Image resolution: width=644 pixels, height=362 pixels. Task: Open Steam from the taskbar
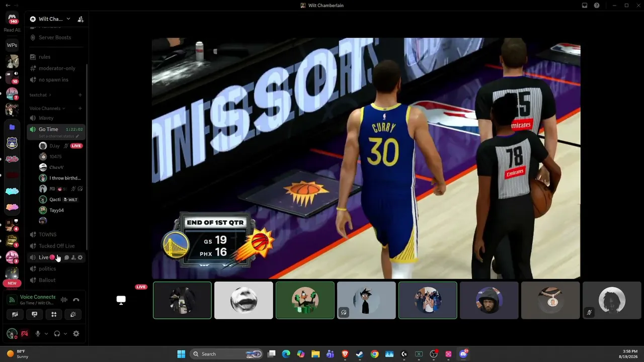point(360,354)
